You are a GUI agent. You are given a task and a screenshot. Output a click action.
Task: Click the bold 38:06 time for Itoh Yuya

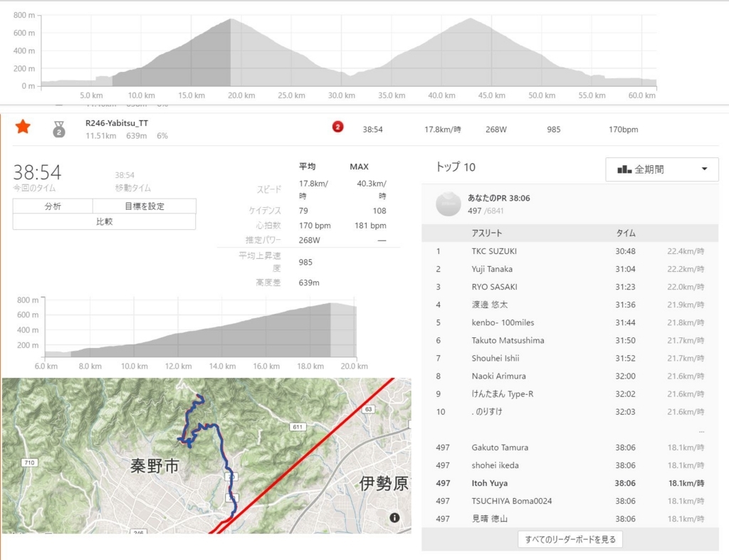(625, 483)
